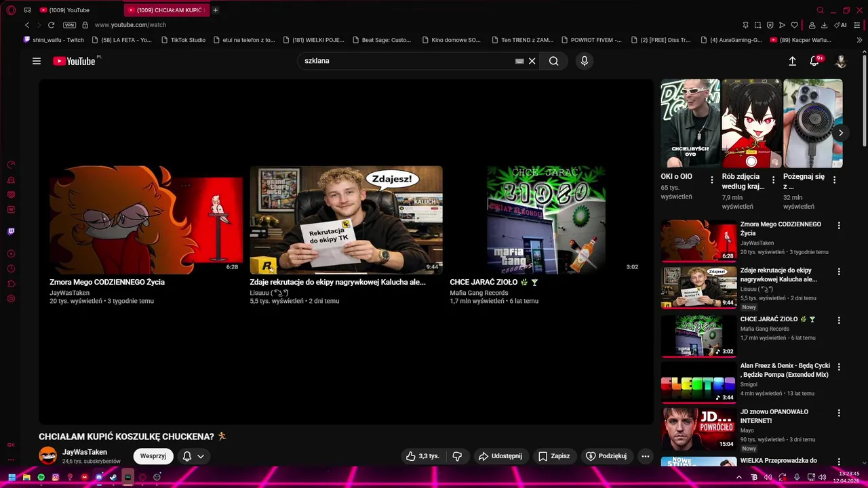Play endscreen video Zmora Mego CODZIENNEGO Życia
The image size is (868, 488).
click(146, 220)
